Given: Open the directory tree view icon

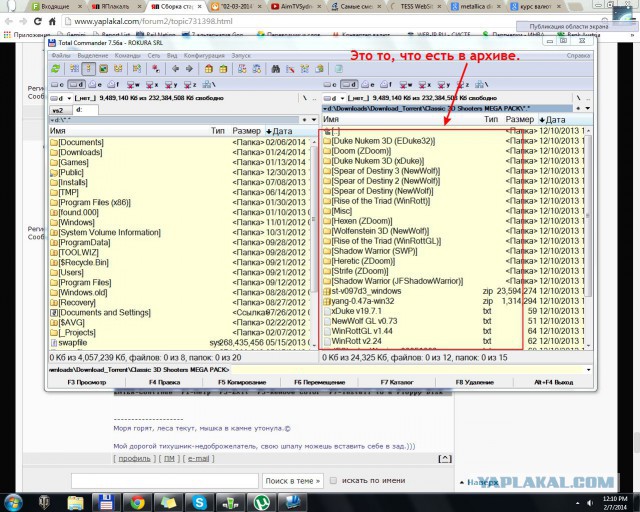Looking at the screenshot, I should [118, 69].
